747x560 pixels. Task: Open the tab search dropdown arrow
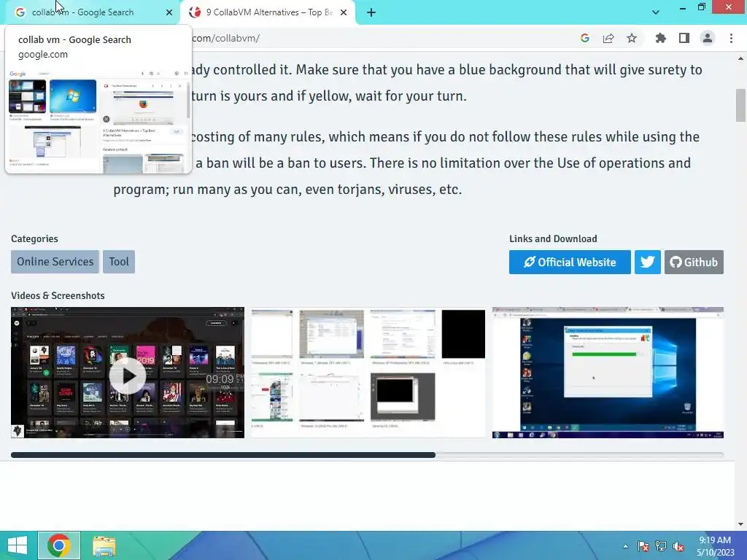pyautogui.click(x=656, y=12)
